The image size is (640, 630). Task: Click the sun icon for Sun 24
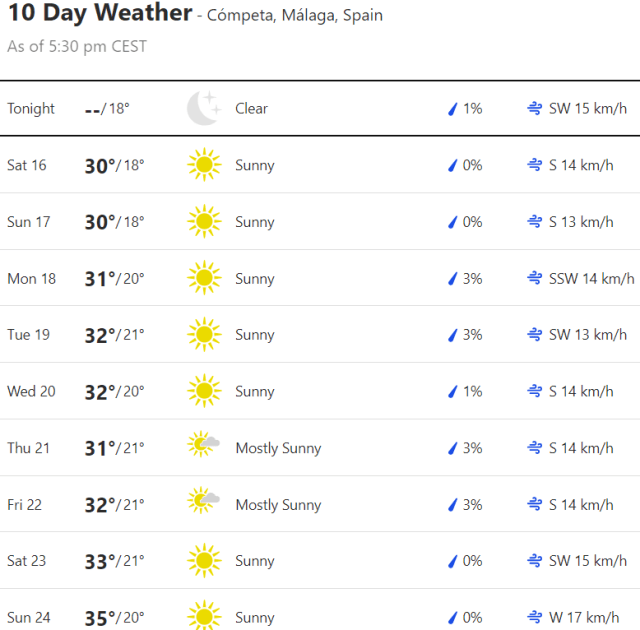click(x=203, y=617)
